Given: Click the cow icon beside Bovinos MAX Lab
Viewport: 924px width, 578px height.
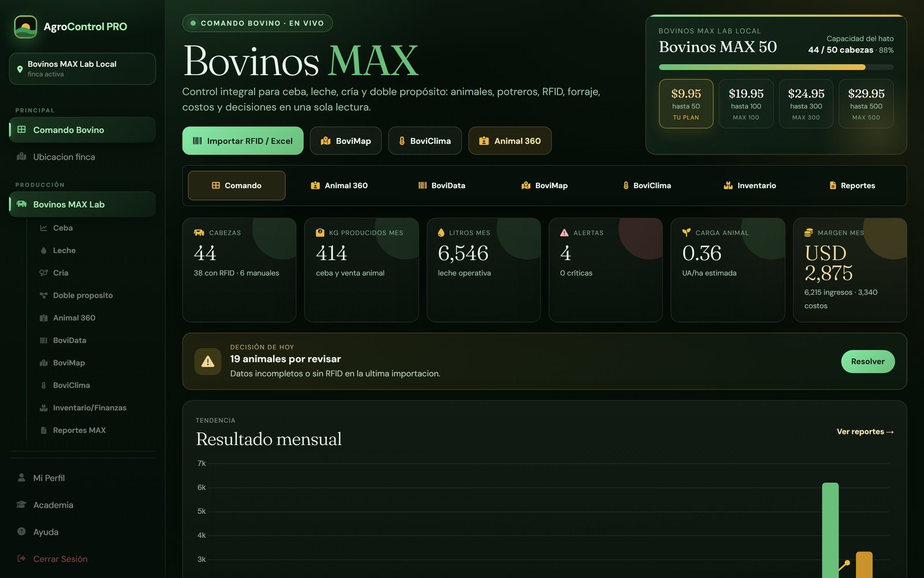Looking at the screenshot, I should 21,204.
